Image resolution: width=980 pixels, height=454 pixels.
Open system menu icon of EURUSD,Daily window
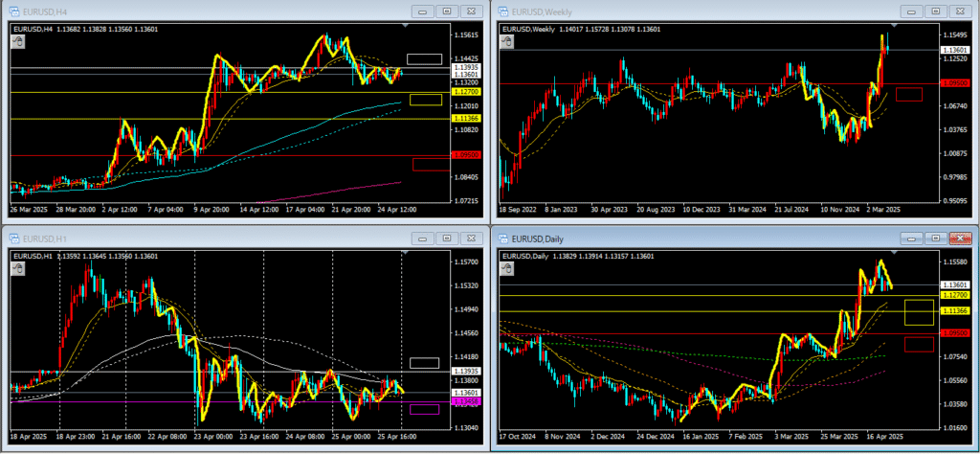tap(501, 238)
